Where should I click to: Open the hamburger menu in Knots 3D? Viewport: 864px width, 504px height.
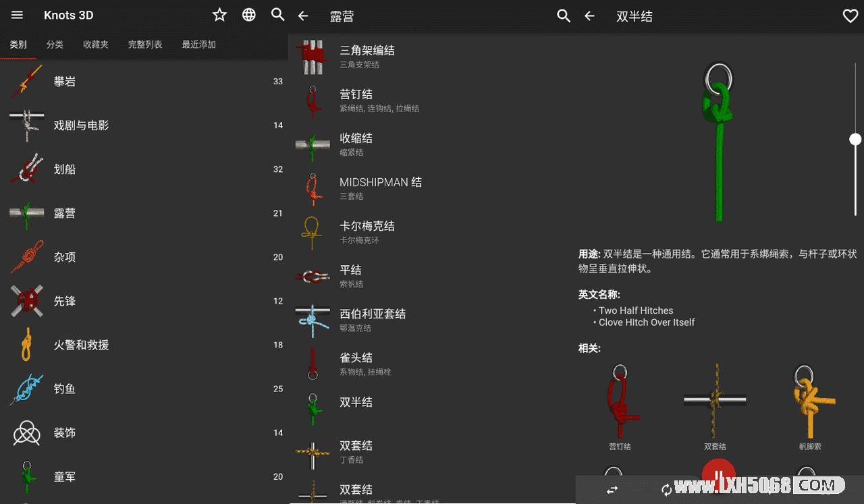pyautogui.click(x=18, y=15)
